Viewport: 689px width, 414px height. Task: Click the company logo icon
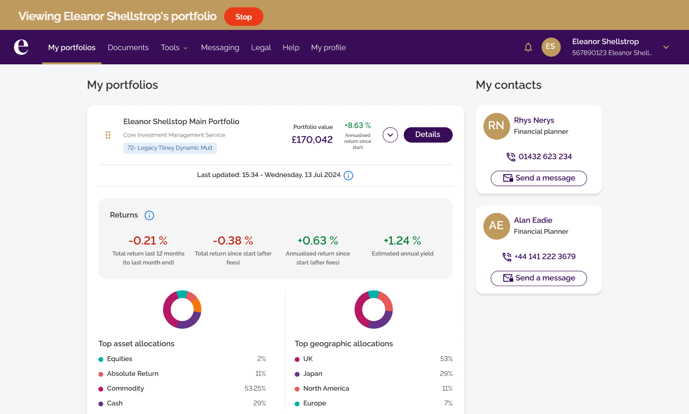21,47
